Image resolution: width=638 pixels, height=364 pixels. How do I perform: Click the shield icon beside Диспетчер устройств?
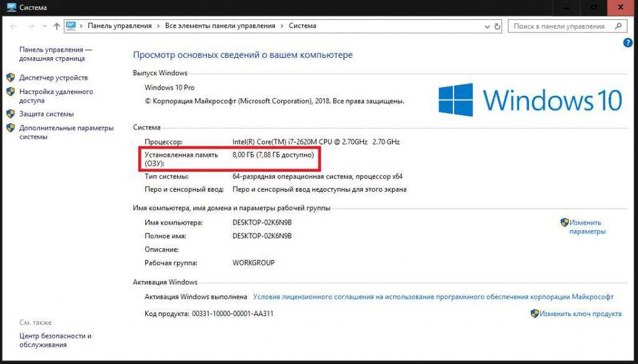(11, 78)
